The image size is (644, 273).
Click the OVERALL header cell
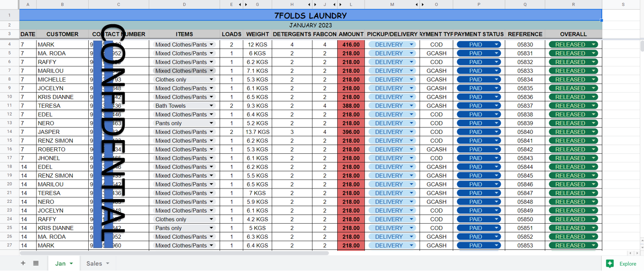[573, 34]
